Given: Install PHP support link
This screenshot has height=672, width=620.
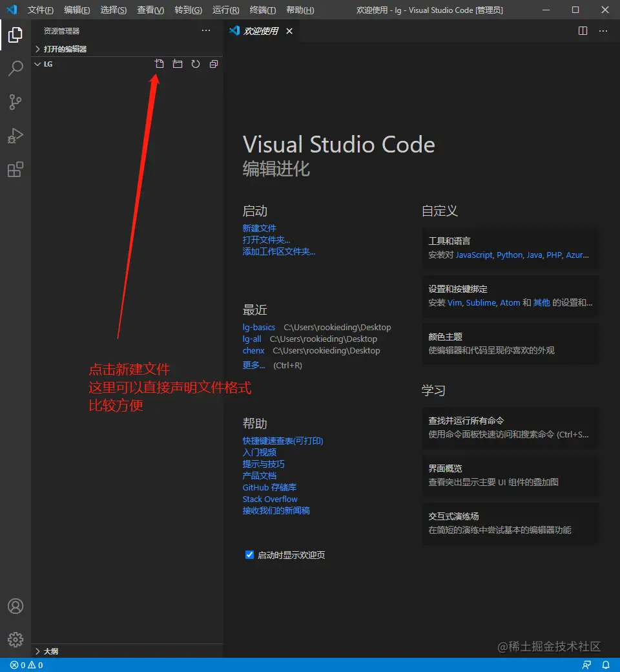Looking at the screenshot, I should click(x=554, y=255).
